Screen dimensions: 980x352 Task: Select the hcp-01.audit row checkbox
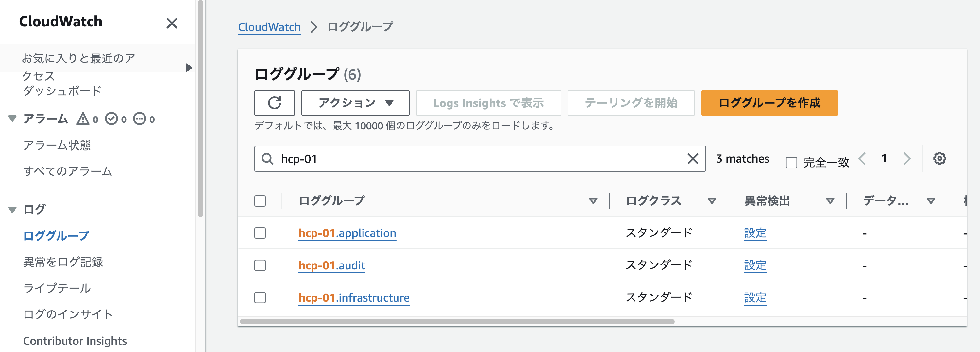coord(260,265)
